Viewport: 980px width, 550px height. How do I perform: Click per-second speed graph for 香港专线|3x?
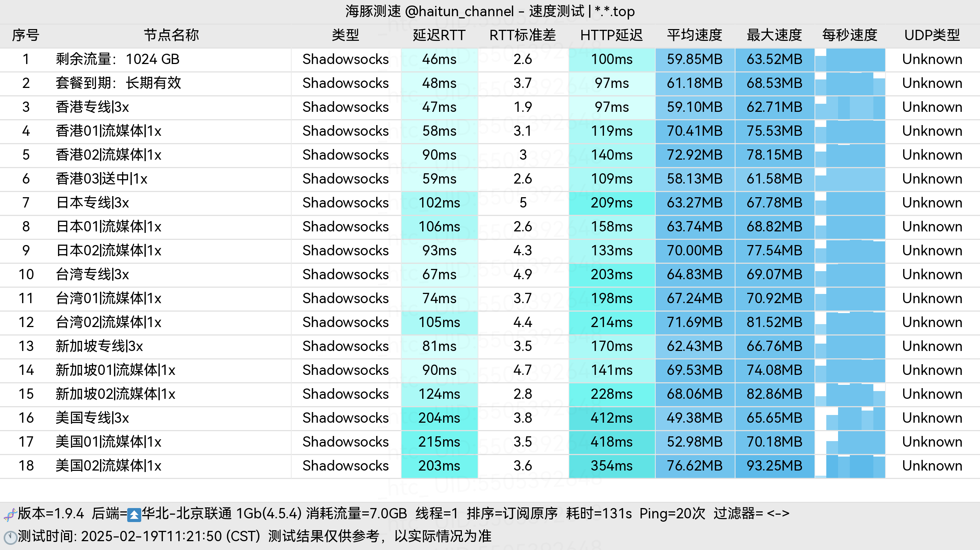849,107
